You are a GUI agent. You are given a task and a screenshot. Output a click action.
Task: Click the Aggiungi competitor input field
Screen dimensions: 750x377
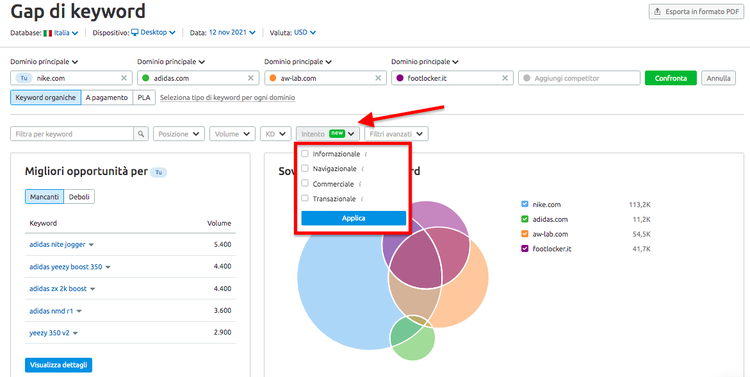tap(579, 78)
